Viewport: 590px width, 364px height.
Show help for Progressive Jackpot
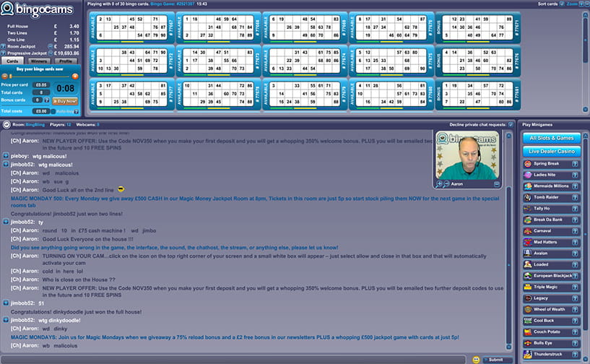tap(3, 53)
